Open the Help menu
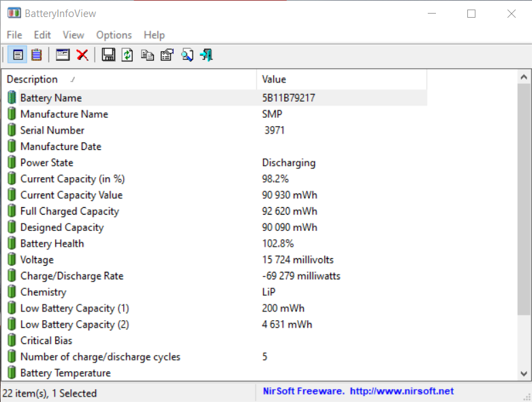The width and height of the screenshot is (532, 402). [154, 35]
